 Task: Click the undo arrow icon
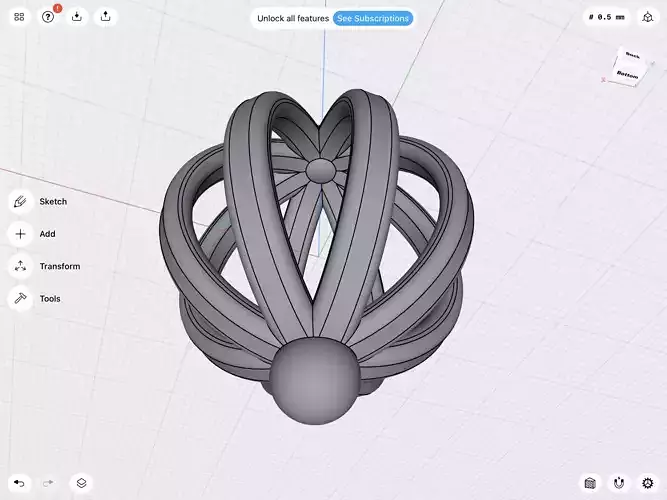(19, 483)
